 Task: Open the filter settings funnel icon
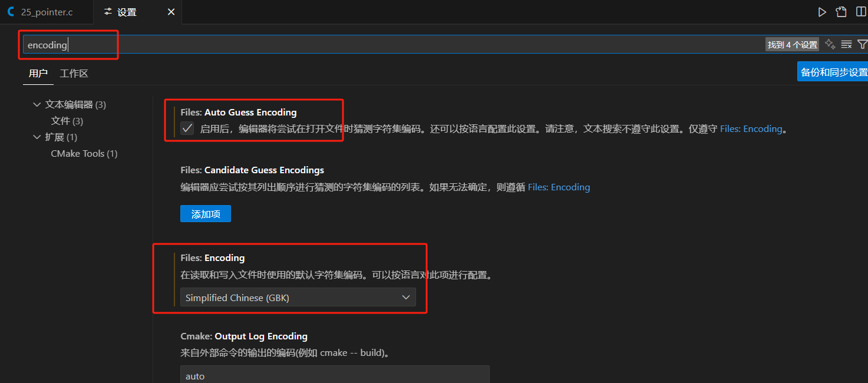pyautogui.click(x=863, y=44)
